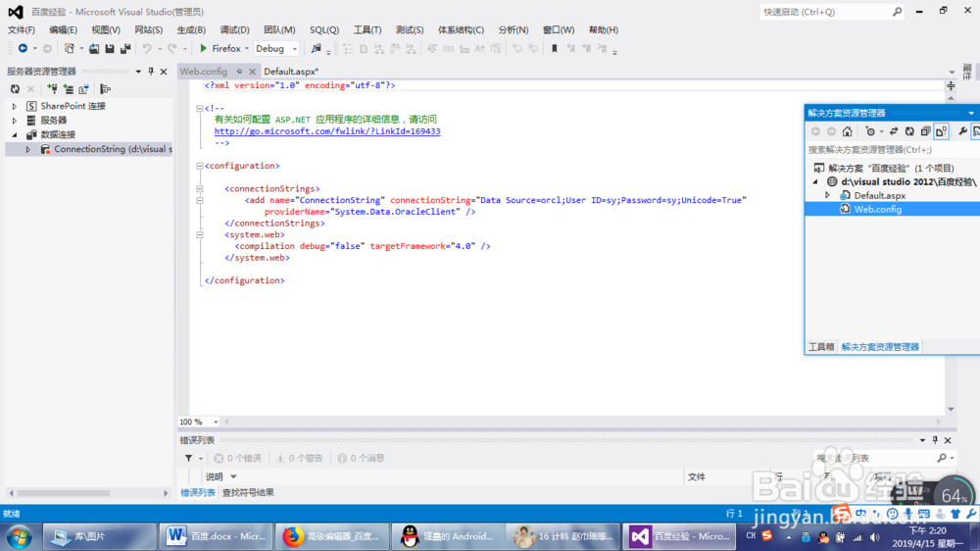Click the Open File toolbar icon
This screenshot has width=980, height=551.
click(94, 48)
